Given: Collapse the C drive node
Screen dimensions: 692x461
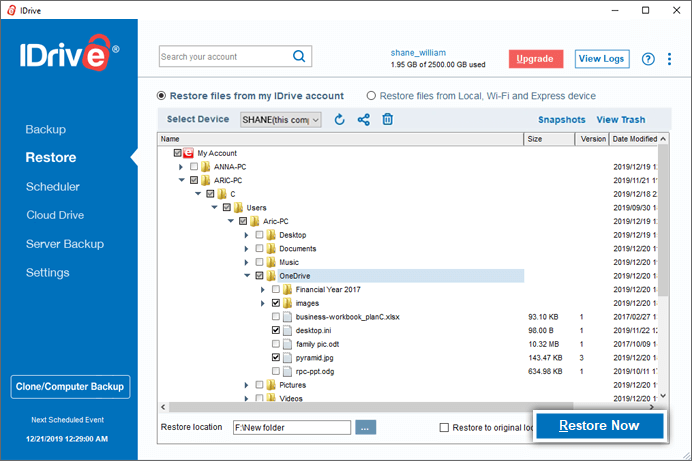Looking at the screenshot, I should point(198,194).
